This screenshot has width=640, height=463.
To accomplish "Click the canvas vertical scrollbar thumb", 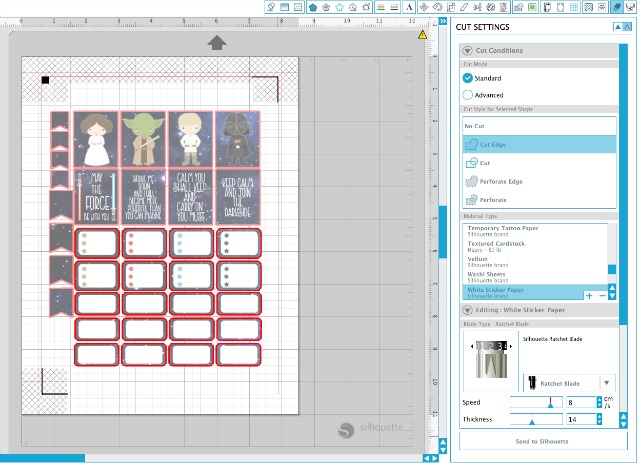I will click(x=443, y=232).
